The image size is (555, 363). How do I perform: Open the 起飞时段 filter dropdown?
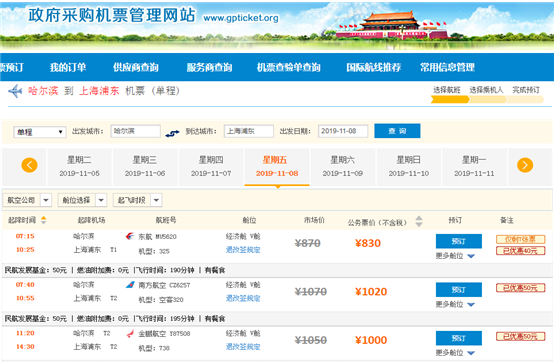[x=138, y=200]
